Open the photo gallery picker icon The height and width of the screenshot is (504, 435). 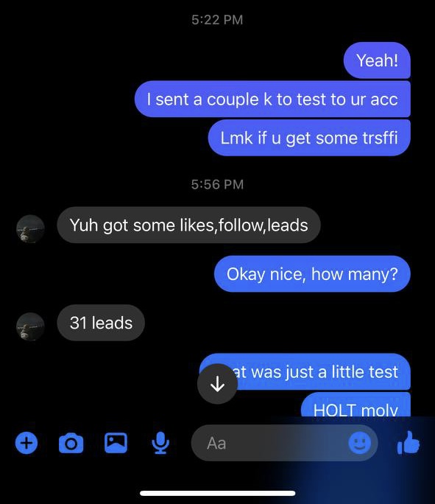tap(116, 443)
